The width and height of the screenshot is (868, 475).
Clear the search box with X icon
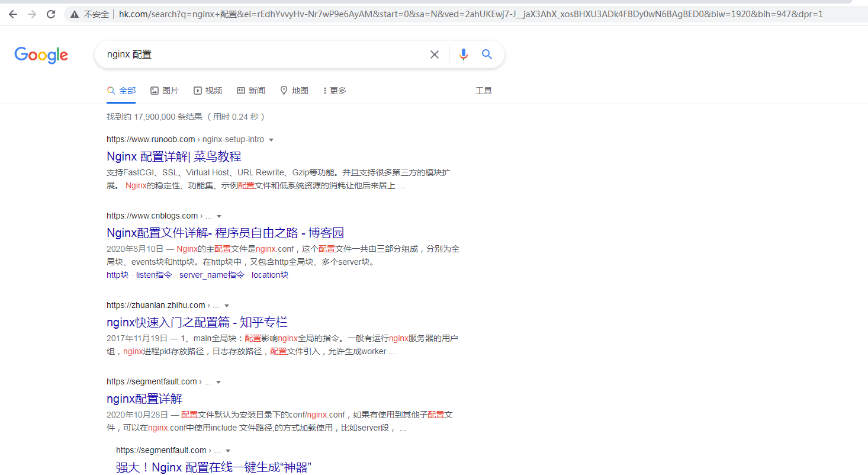click(435, 54)
